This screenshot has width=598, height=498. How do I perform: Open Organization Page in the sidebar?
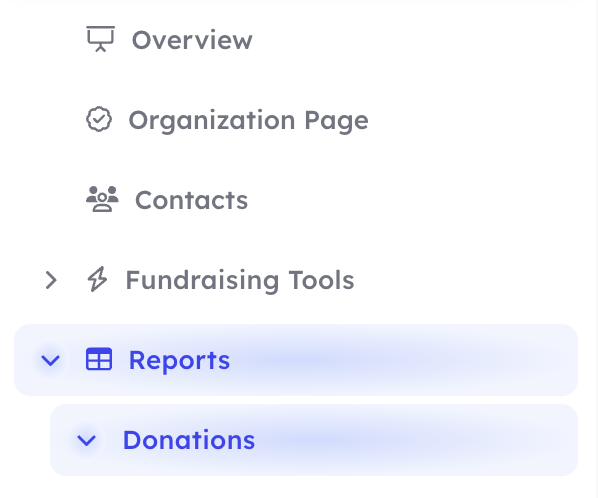pos(248,120)
